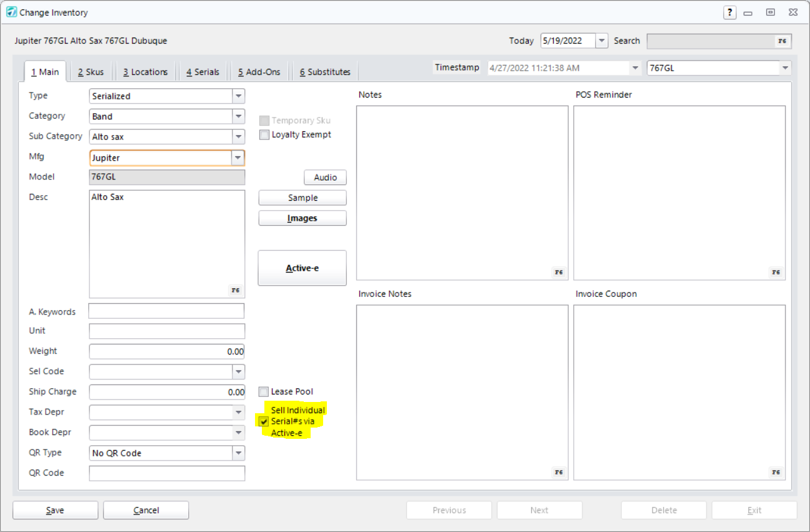Click the F6 icon in Invoice Coupon box
Image resolution: width=810 pixels, height=532 pixels.
click(776, 472)
